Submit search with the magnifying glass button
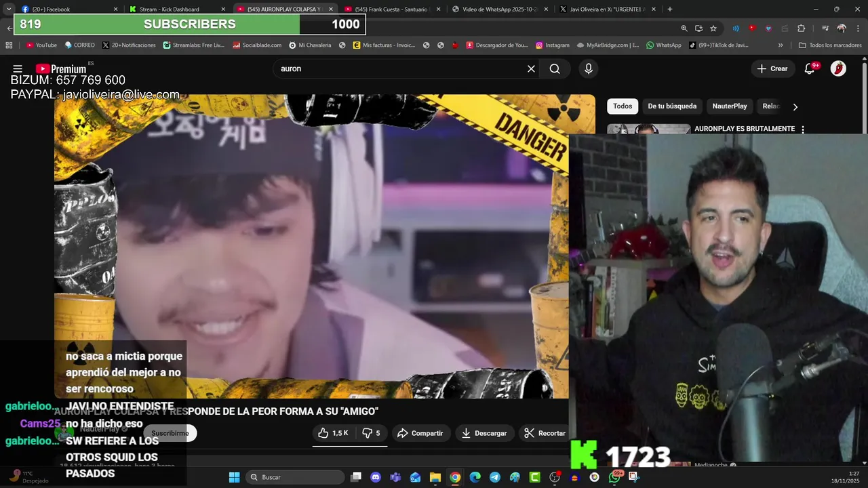 [555, 68]
